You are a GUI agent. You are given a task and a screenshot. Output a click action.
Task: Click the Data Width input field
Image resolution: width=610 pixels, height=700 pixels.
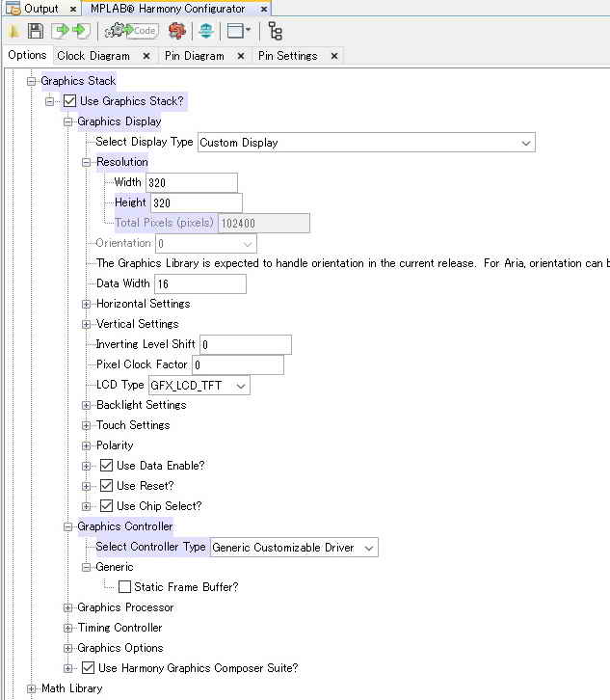coord(200,284)
